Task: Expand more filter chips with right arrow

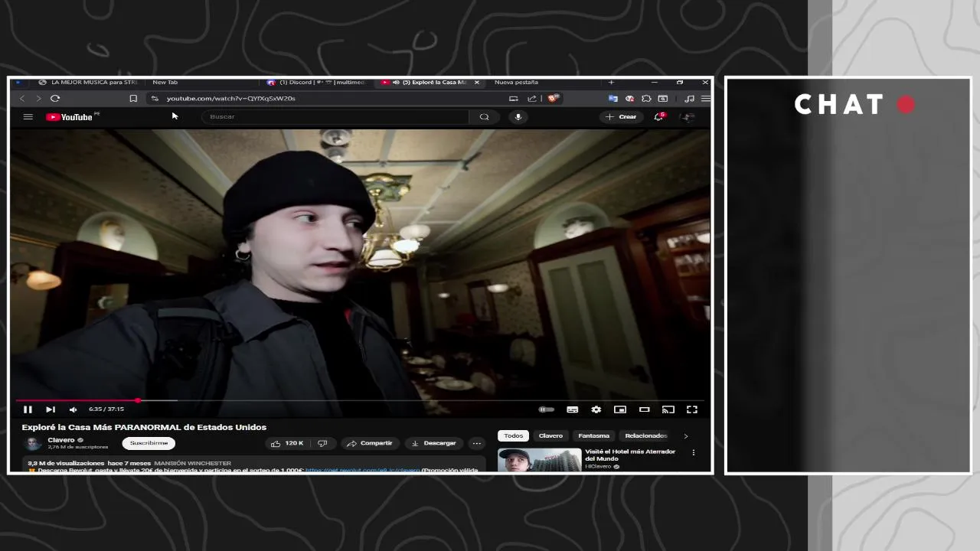Action: 685,435
